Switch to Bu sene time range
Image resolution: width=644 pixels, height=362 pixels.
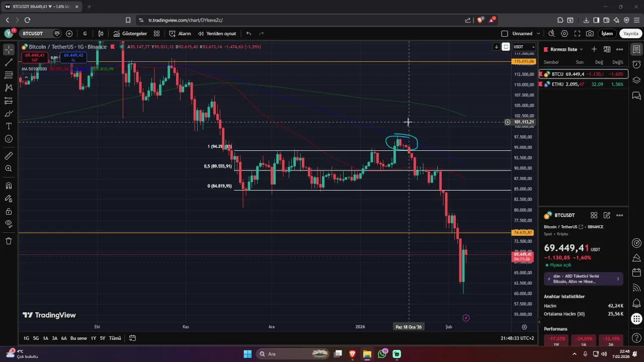click(78, 338)
